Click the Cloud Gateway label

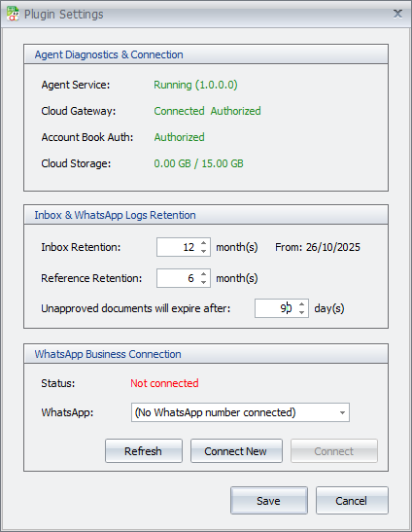coord(79,111)
